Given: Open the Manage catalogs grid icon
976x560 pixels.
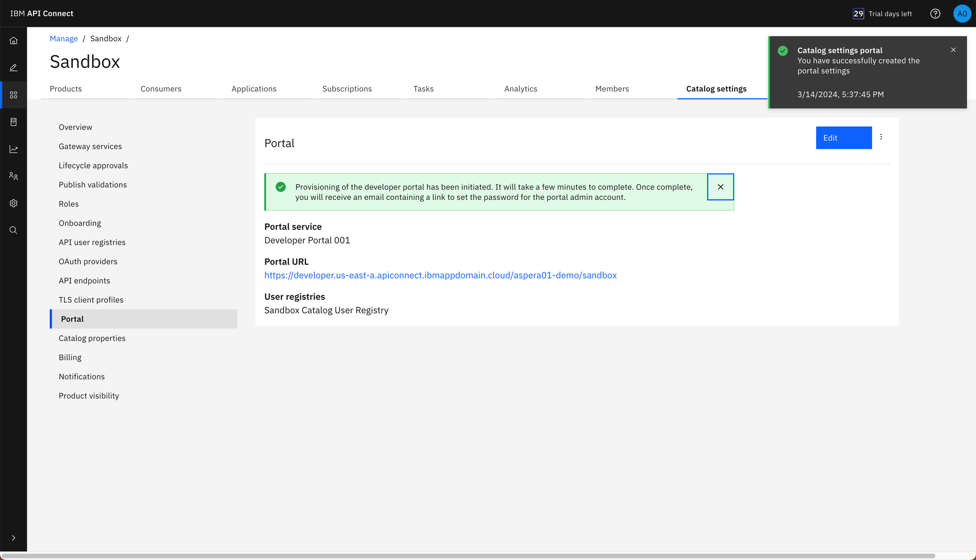Looking at the screenshot, I should (14, 95).
